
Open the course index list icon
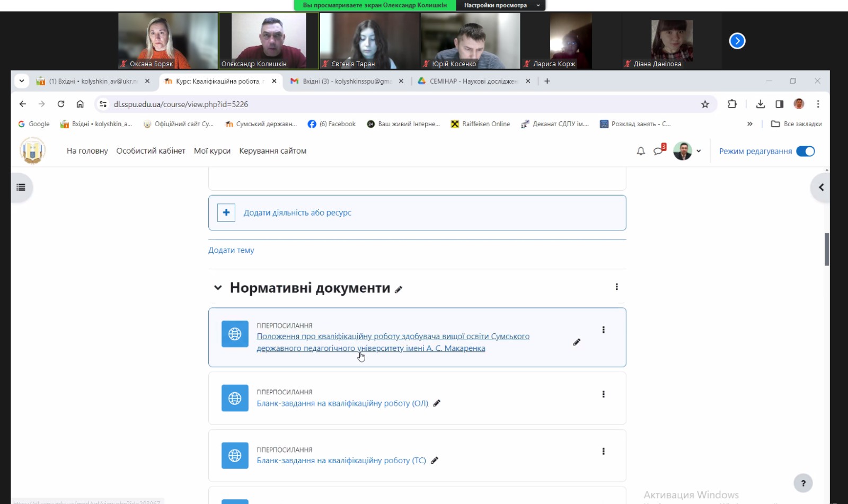[21, 187]
